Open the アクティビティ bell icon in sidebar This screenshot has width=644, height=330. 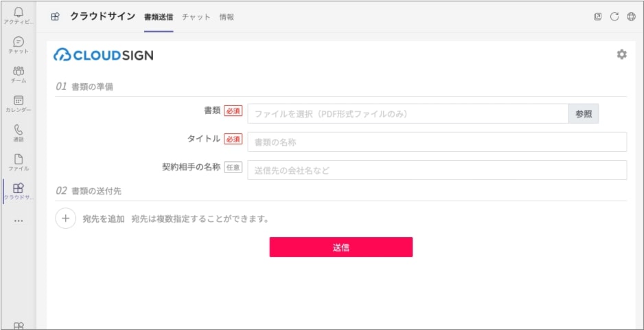point(19,14)
